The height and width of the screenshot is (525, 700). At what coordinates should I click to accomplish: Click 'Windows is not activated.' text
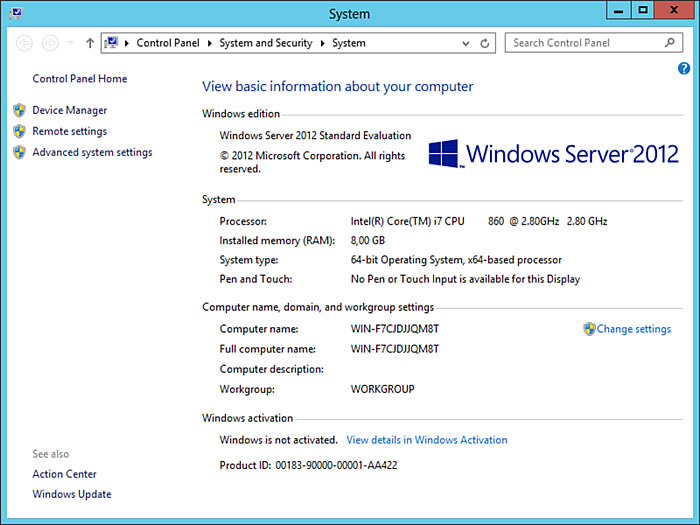(278, 440)
